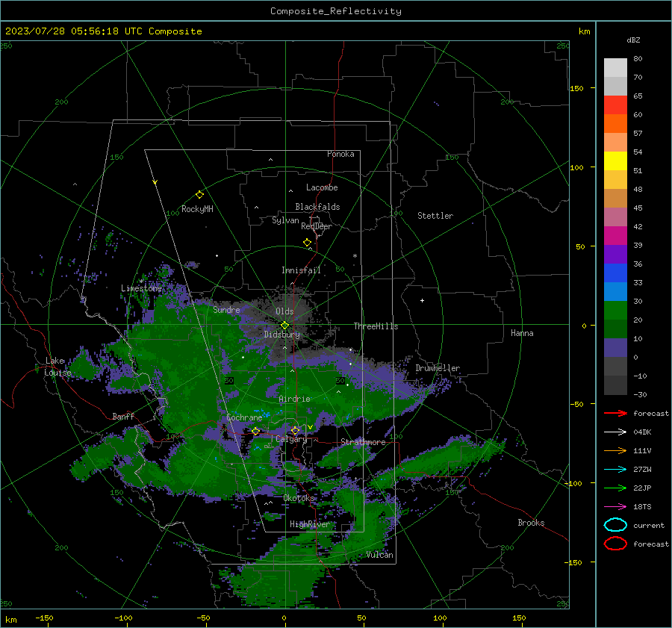Click the green 22JP arrow icon
The image size is (672, 628).
615,488
